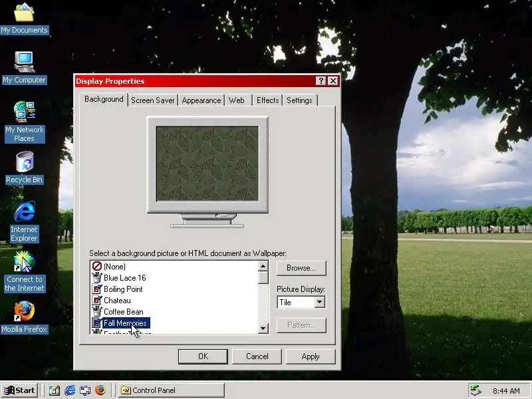Click Show Desktop icon in Quick Launch
This screenshot has height=399, width=532.
click(x=55, y=390)
